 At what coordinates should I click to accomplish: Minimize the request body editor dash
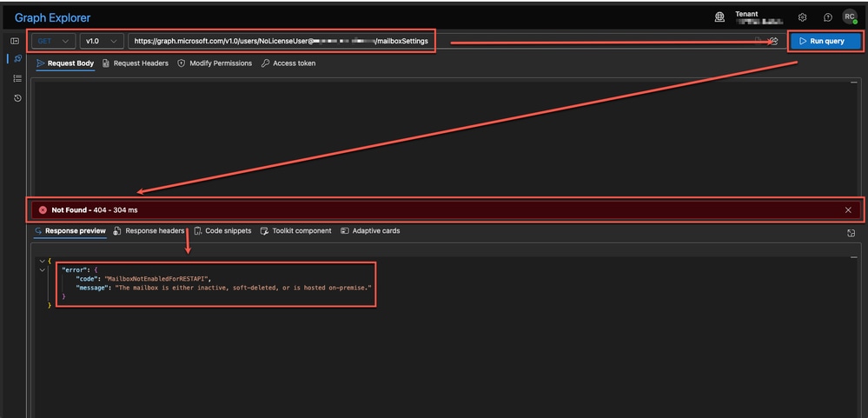pyautogui.click(x=853, y=82)
